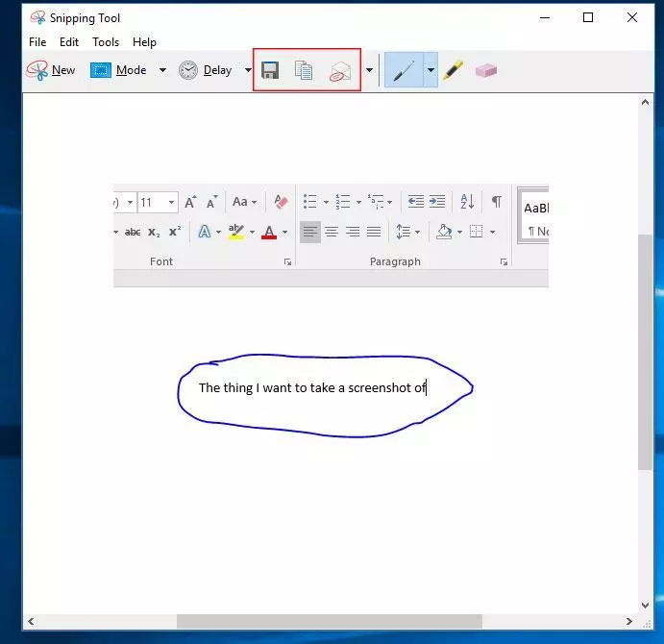The image size is (664, 644).
Task: Click the Snipping Tool title bar scissors icon
Action: [x=37, y=18]
